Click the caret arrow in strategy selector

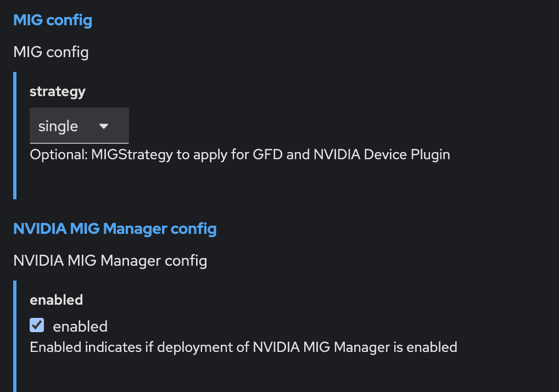(x=104, y=126)
